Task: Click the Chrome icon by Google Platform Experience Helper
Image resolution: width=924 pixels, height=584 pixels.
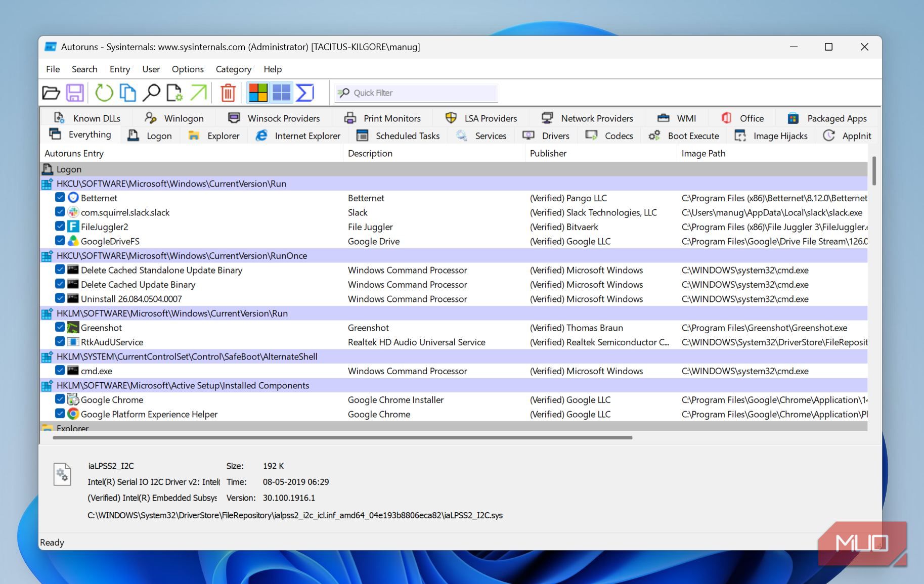Action: (73, 414)
